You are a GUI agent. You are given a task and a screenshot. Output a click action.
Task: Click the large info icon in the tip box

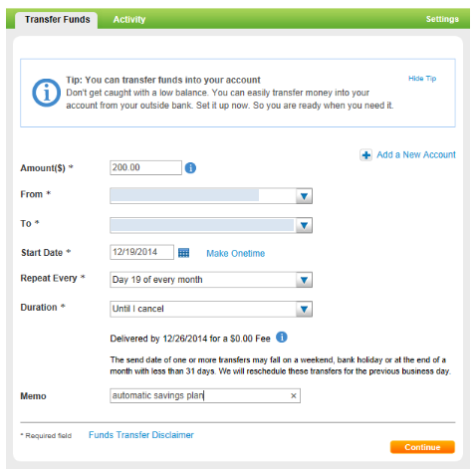tap(46, 93)
